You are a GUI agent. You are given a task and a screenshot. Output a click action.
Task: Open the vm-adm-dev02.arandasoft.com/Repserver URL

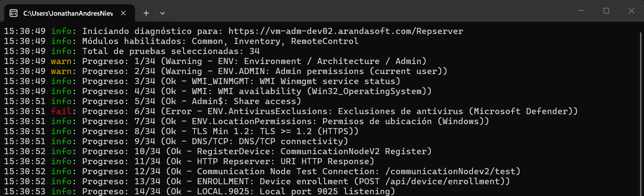[x=345, y=31]
